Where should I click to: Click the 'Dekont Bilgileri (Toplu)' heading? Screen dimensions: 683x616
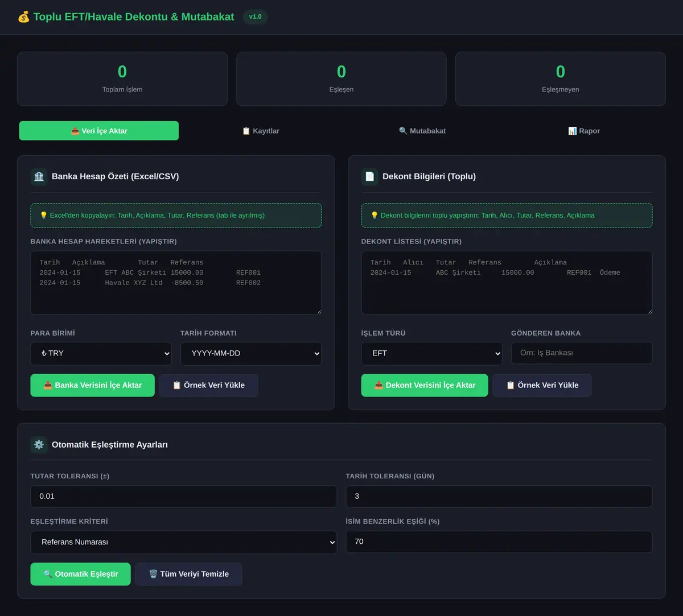coord(429,176)
